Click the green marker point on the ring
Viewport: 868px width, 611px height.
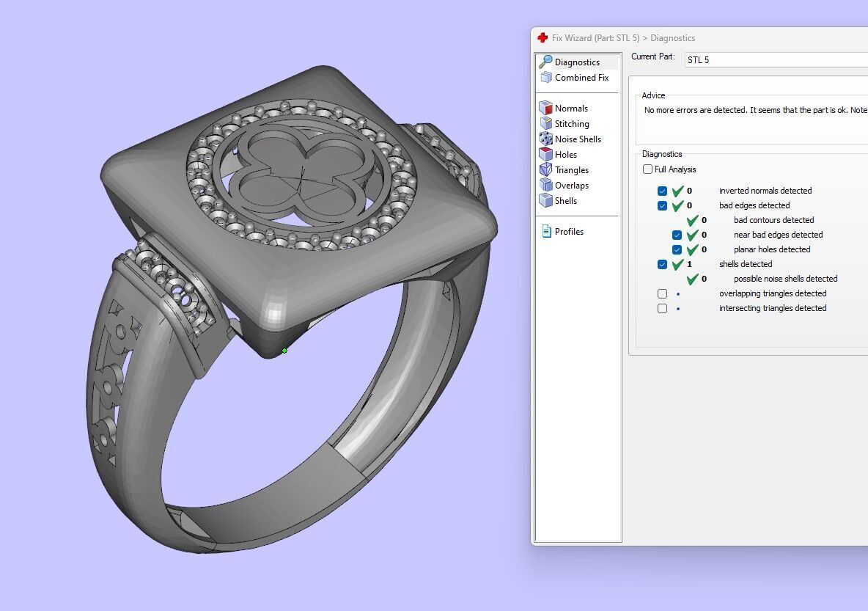click(284, 351)
